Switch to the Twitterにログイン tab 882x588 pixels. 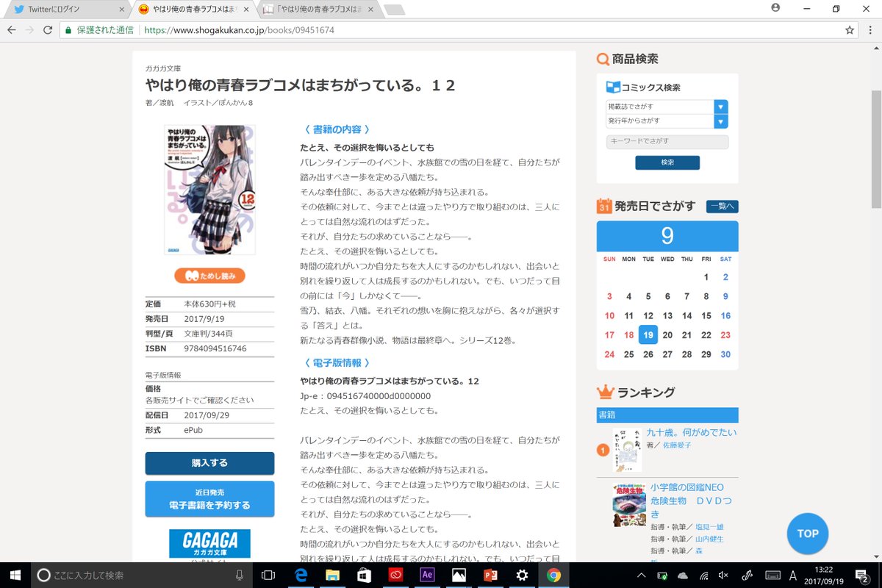click(65, 10)
